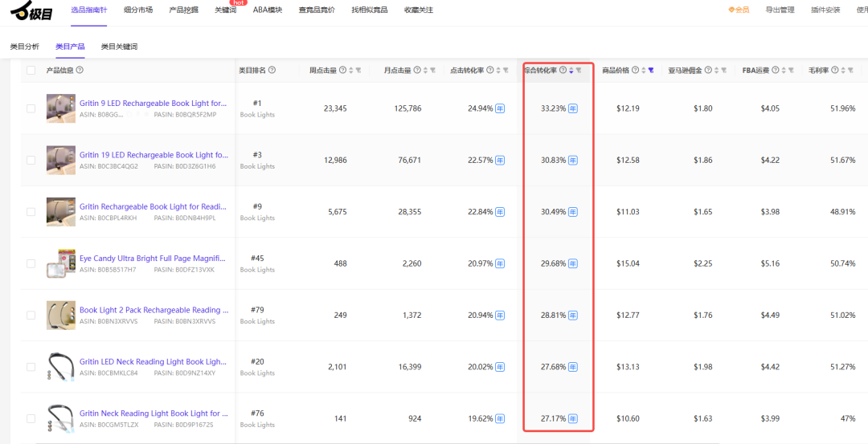Open help icon beside 点击转化率 header
The height and width of the screenshot is (444, 868).
(490, 70)
